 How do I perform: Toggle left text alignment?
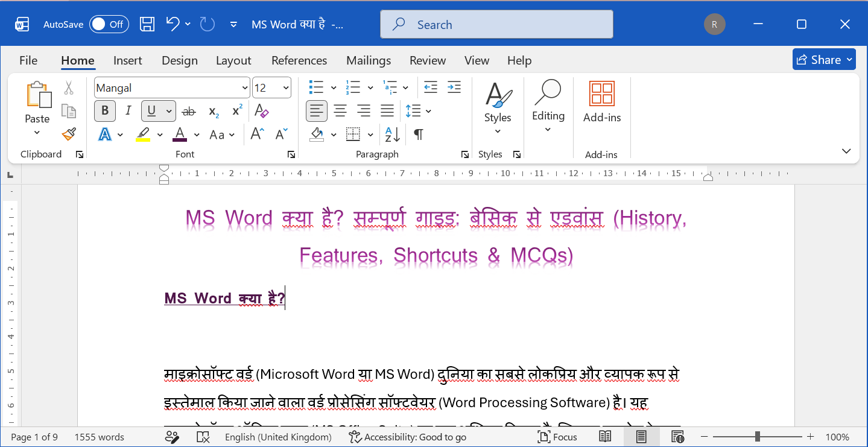[x=317, y=111]
